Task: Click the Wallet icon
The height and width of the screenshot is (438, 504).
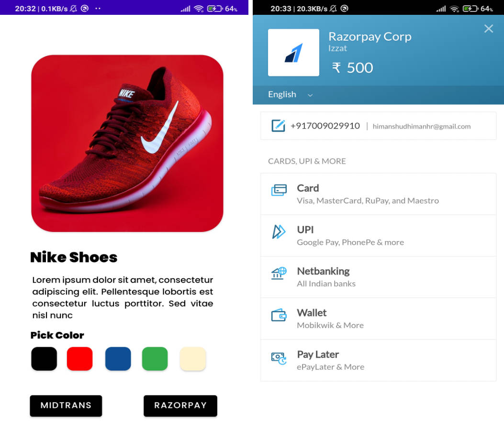Action: tap(279, 315)
